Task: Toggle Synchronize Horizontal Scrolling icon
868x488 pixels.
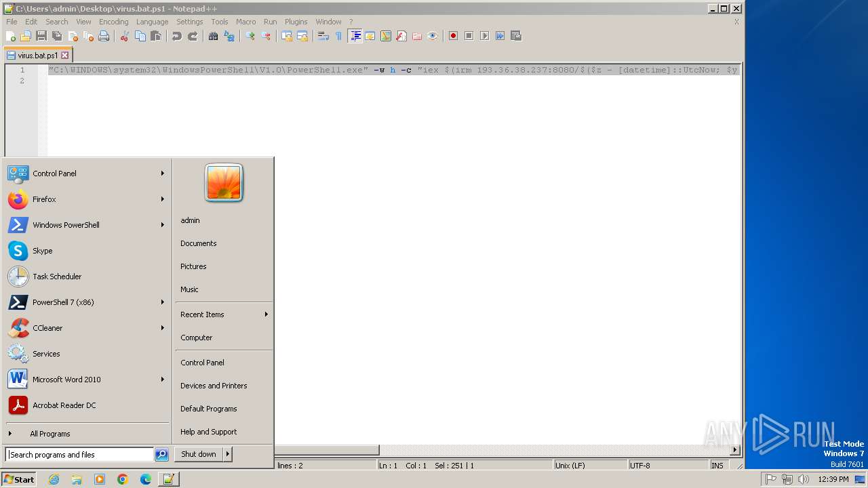Action: click(302, 36)
